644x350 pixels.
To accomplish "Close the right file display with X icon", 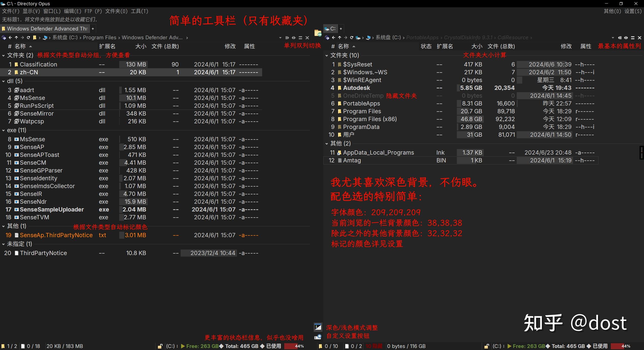I will click(640, 38).
